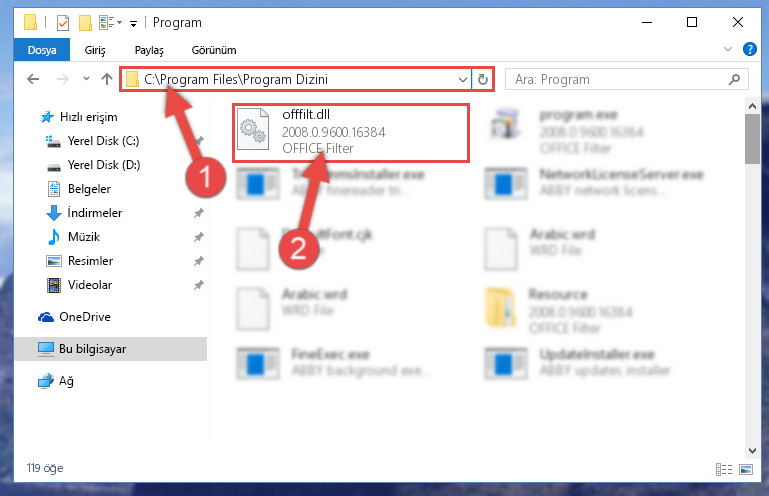Click the vertical scrollbar down arrow
The height and width of the screenshot is (496, 769).
point(752,451)
